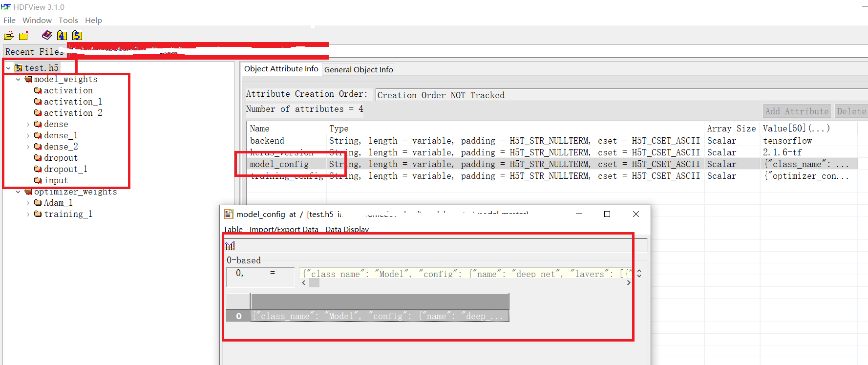Click the Recent Files button

tap(34, 52)
